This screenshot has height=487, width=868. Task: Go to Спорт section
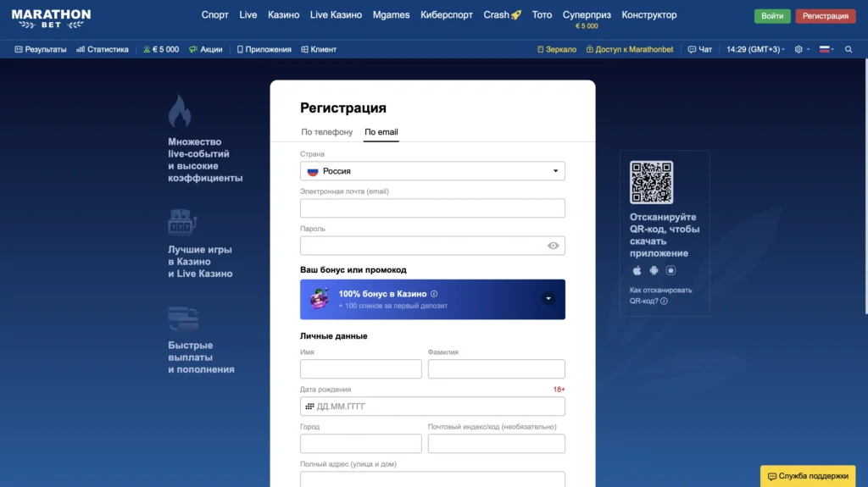tap(214, 15)
